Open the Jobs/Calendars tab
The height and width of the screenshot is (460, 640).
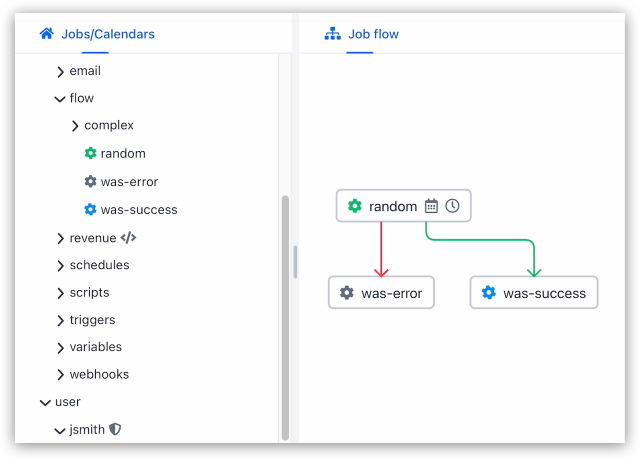tap(97, 34)
